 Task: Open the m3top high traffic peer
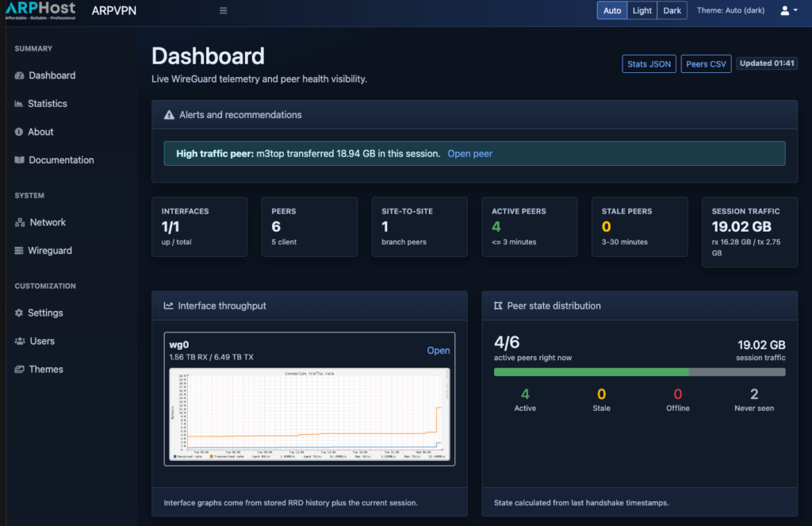pos(469,153)
